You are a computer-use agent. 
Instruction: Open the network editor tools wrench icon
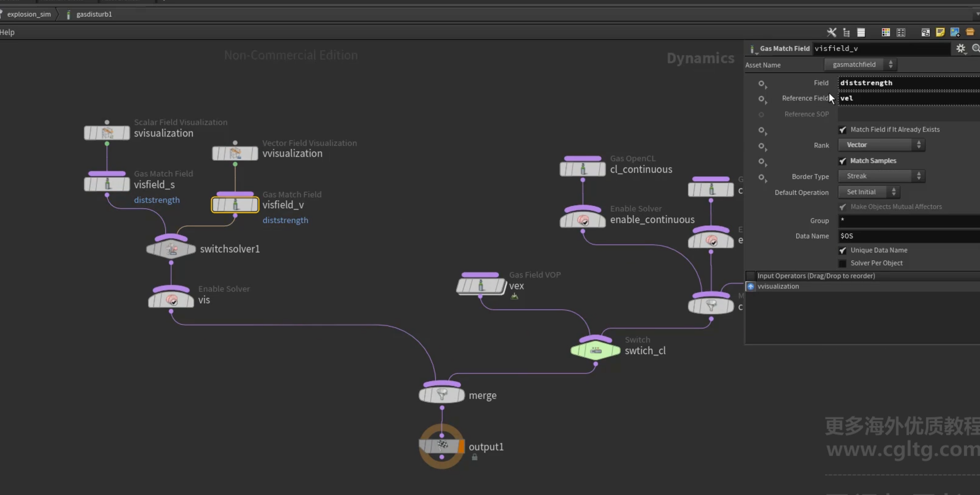tap(832, 32)
